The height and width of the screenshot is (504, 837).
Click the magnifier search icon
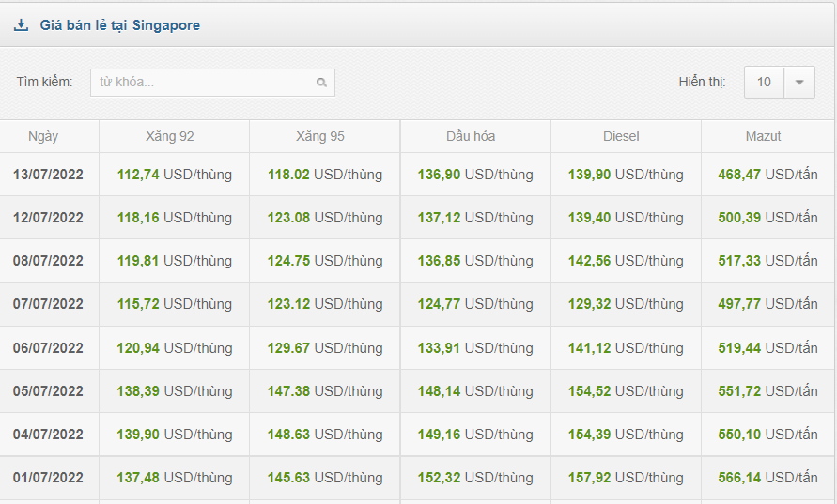[x=321, y=83]
